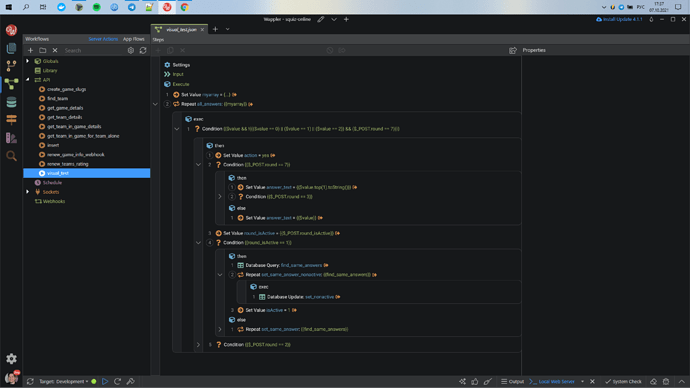Open settings gear at sidebar bottom
The width and height of the screenshot is (690, 390).
[x=11, y=359]
